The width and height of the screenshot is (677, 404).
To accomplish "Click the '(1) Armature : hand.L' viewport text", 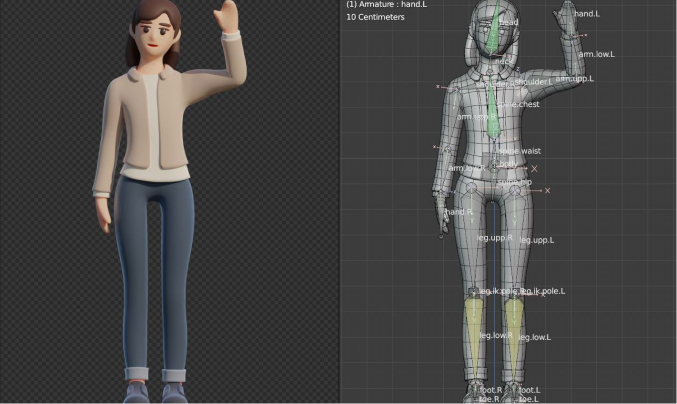I will click(x=386, y=5).
